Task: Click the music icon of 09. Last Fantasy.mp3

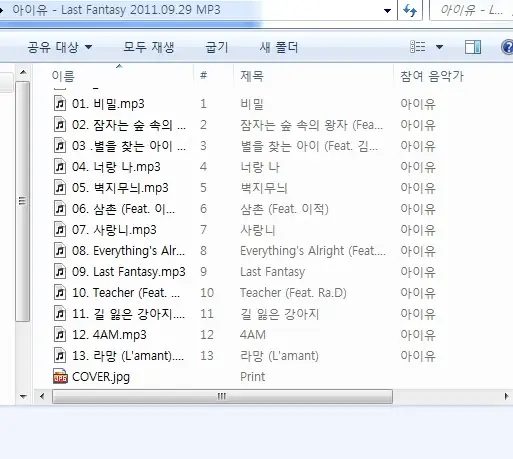Action: tap(60, 271)
